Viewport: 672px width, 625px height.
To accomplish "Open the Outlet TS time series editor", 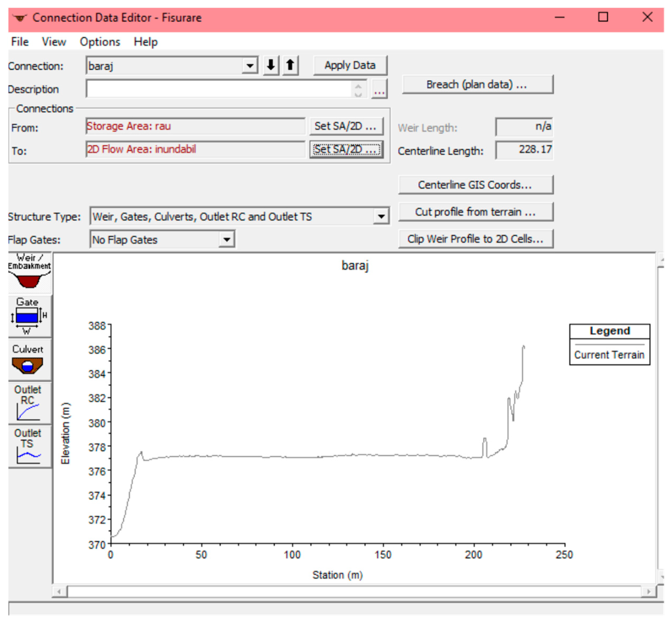I will 29,446.
